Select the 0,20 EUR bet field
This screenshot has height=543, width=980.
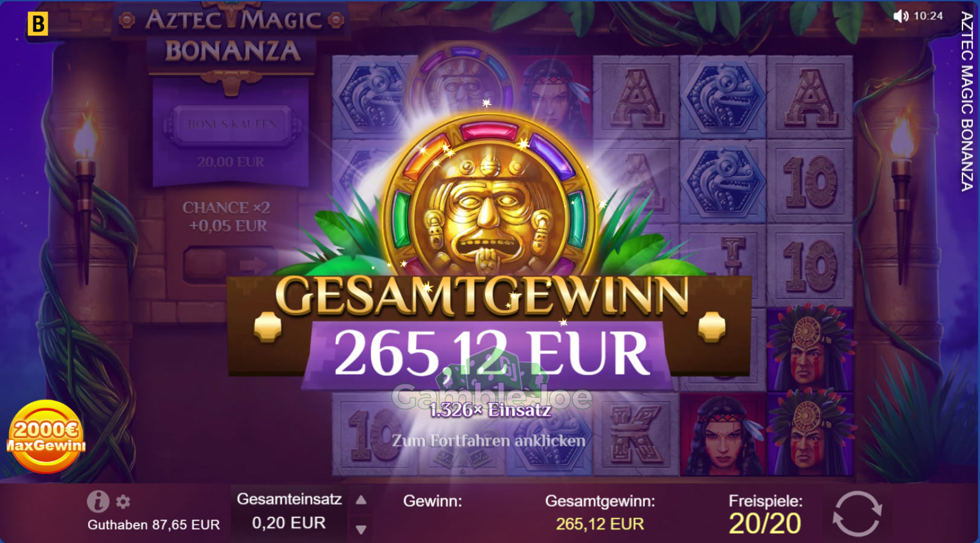click(289, 522)
